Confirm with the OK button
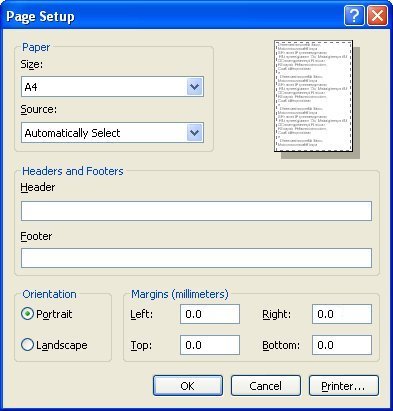 pos(188,386)
